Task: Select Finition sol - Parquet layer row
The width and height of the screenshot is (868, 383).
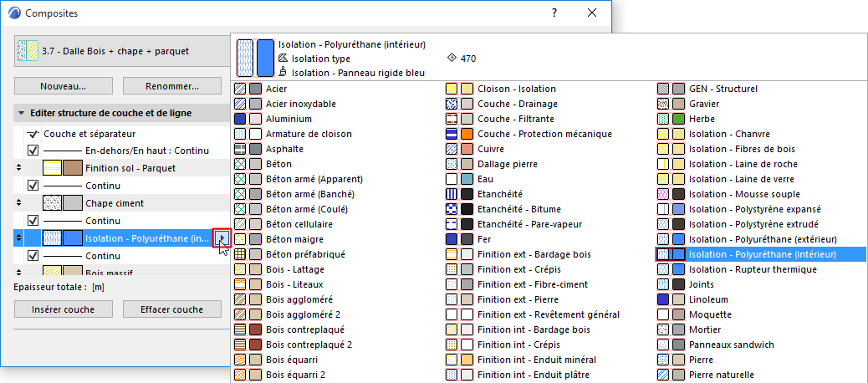Action: pyautogui.click(x=122, y=168)
